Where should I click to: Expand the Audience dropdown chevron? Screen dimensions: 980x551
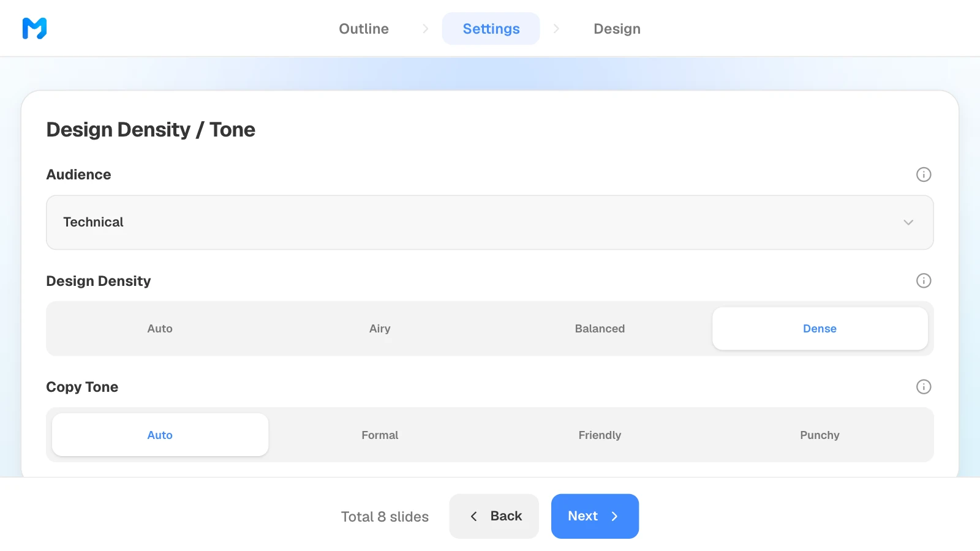click(908, 222)
